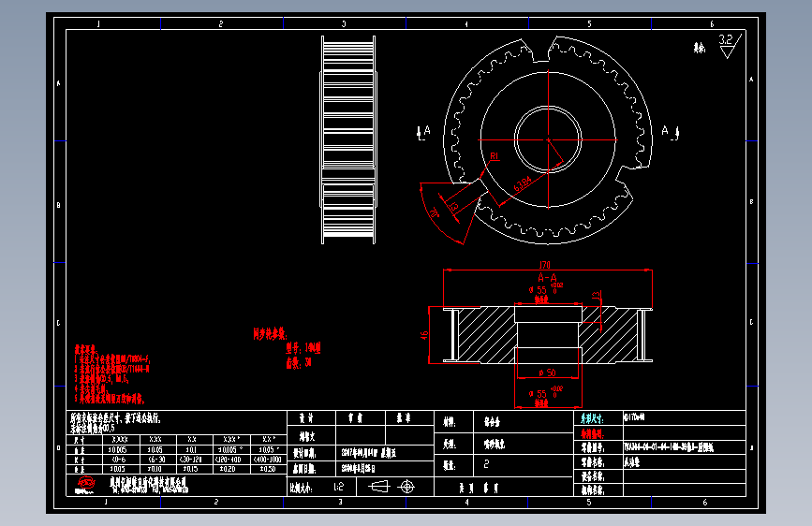Click the lower ø55 tolerance dimension
The width and height of the screenshot is (812, 526).
[546, 393]
